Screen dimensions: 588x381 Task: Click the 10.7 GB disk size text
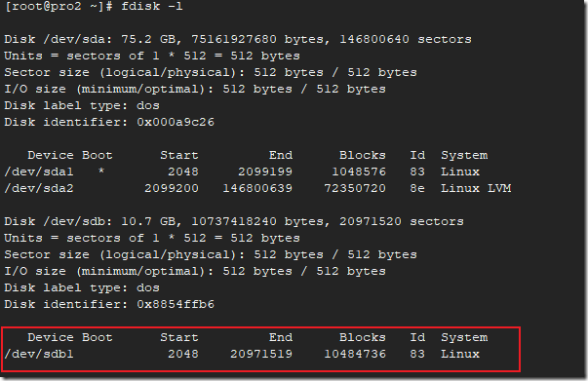point(148,221)
